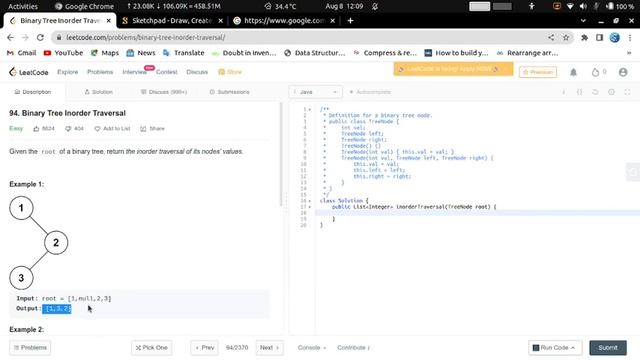Click the streak flame counter icon
The width and height of the screenshot is (640, 360).
click(x=595, y=72)
